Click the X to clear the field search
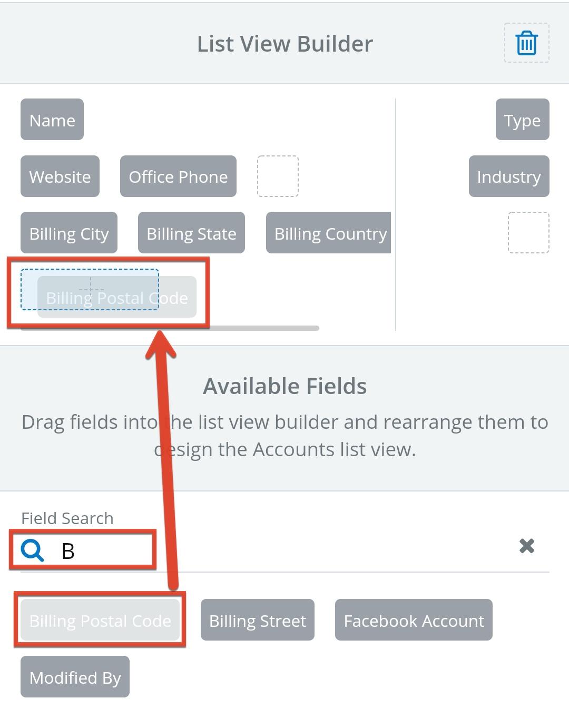Image resolution: width=569 pixels, height=728 pixels. 527,546
